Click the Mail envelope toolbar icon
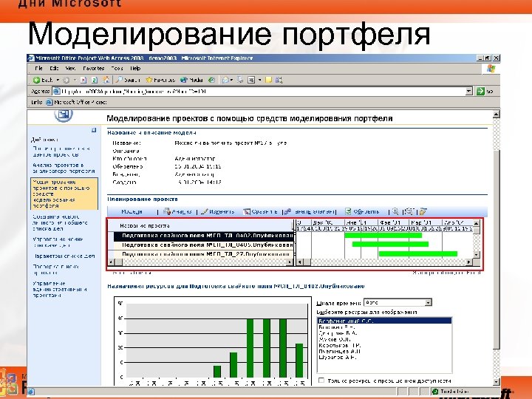 coord(225,80)
